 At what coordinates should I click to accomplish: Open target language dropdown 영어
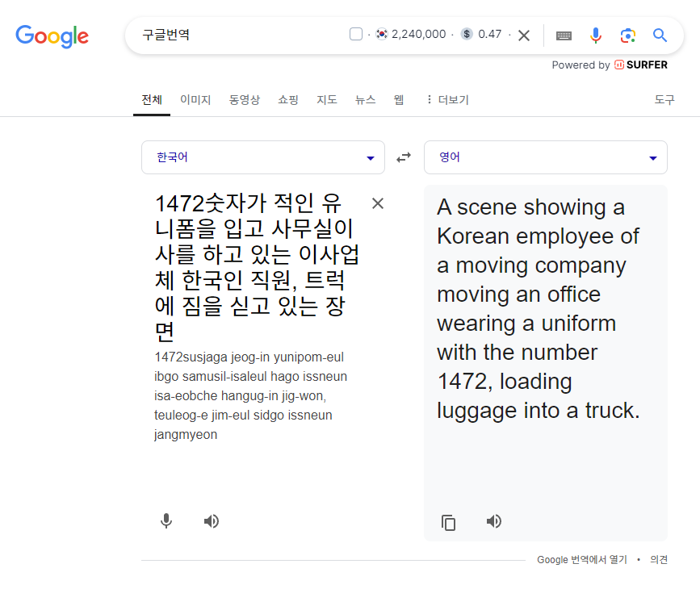click(x=546, y=157)
